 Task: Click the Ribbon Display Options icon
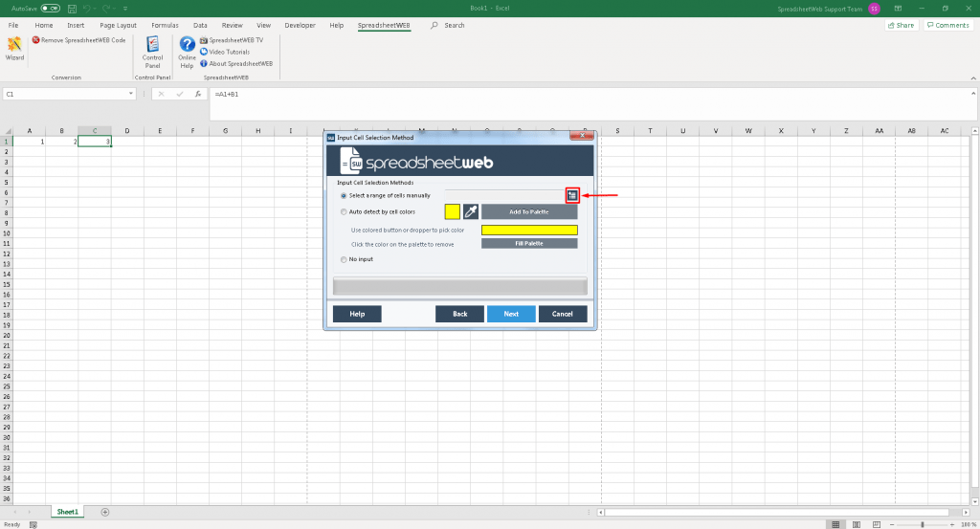point(898,9)
